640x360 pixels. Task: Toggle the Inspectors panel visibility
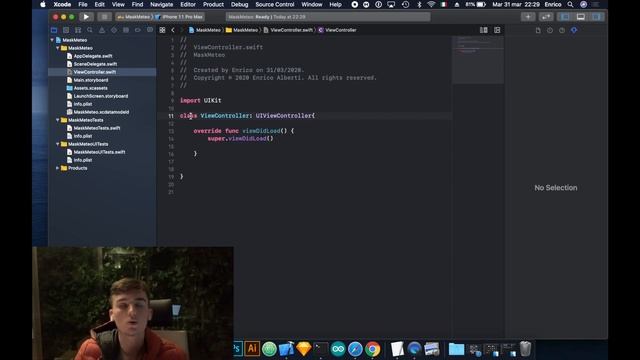596,17
